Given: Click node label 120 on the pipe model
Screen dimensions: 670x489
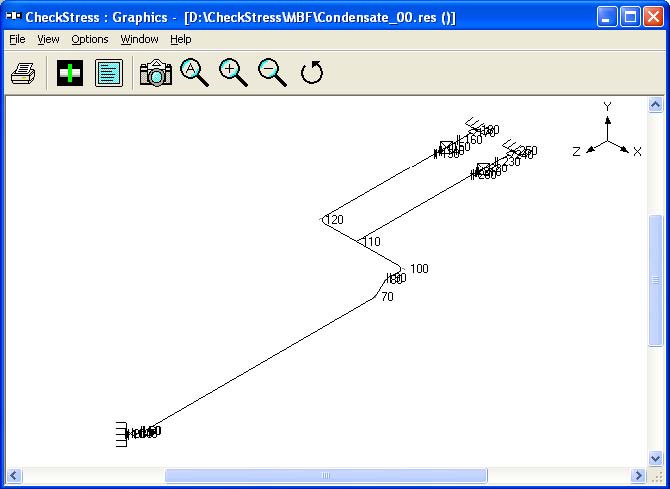Looking at the screenshot, I should [x=334, y=220].
